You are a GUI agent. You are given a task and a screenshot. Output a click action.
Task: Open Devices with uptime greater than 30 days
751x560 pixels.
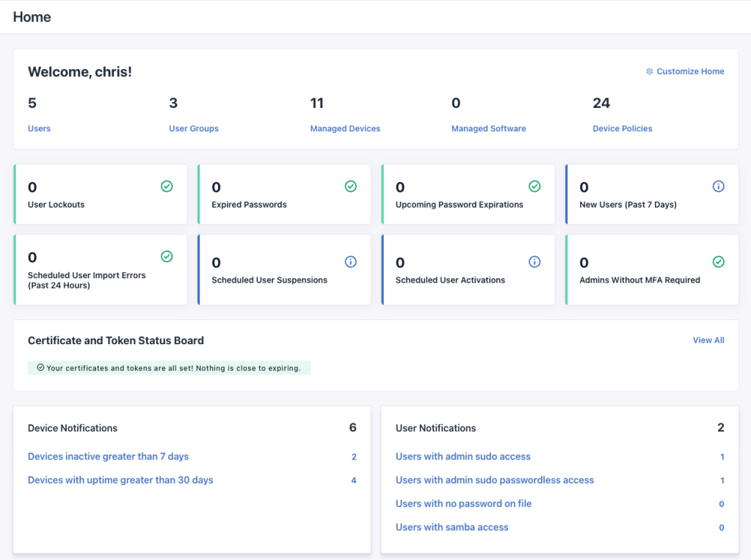[120, 480]
